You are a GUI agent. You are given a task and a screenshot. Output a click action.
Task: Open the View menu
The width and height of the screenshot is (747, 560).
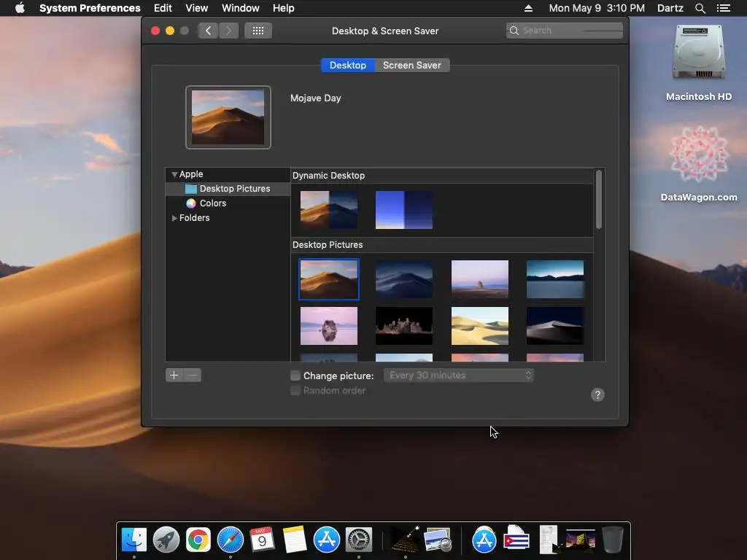pyautogui.click(x=197, y=8)
